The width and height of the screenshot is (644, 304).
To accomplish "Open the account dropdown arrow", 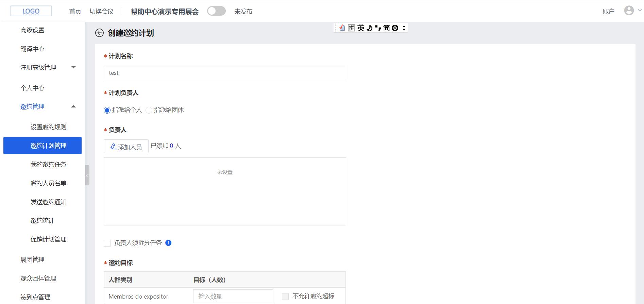I will 639,11.
